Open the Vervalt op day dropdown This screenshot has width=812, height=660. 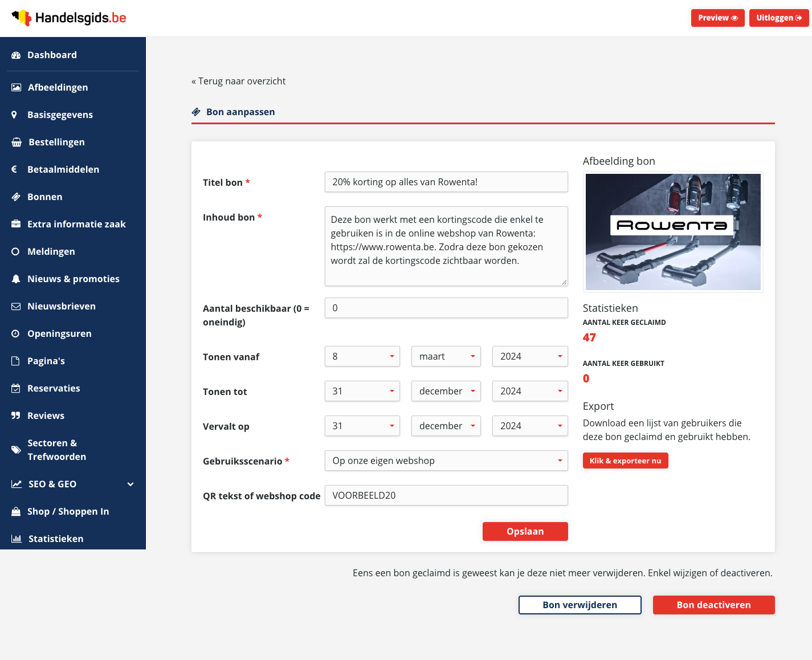pyautogui.click(x=362, y=426)
